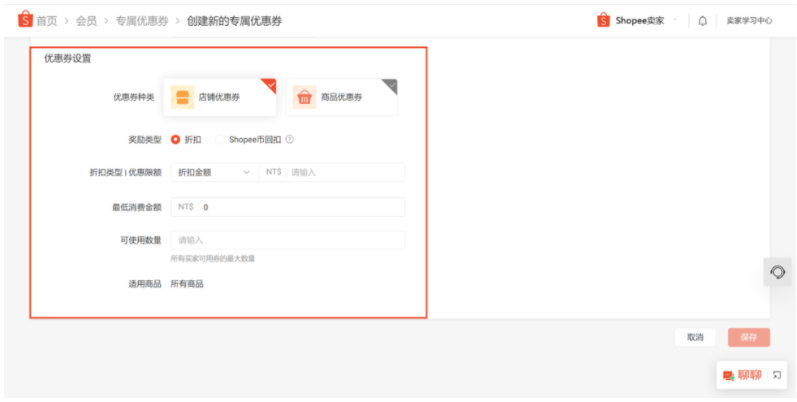The width and height of the screenshot is (797, 402).
Task: Click 所有买家可用券的最大数量 hint text
Action: (x=213, y=259)
